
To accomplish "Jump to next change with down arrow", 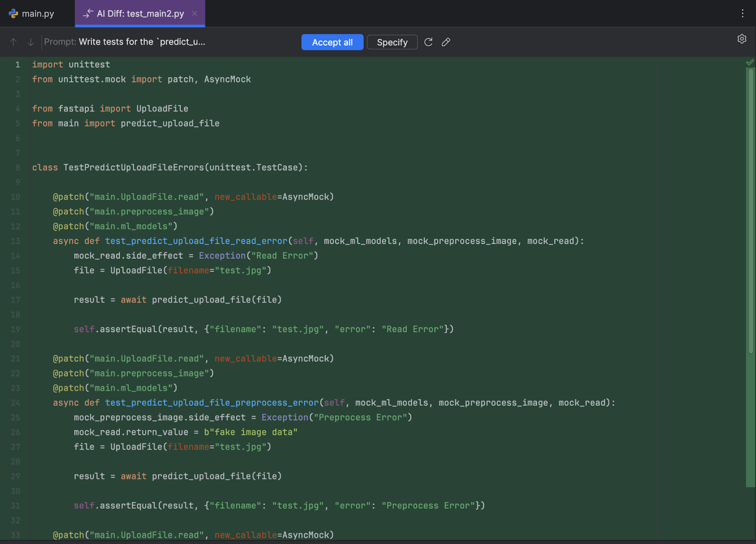I will (31, 42).
